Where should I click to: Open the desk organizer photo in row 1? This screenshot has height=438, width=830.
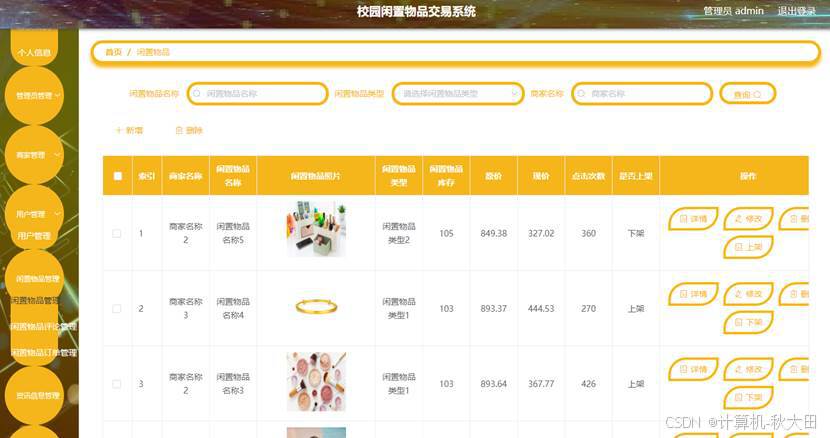click(316, 229)
